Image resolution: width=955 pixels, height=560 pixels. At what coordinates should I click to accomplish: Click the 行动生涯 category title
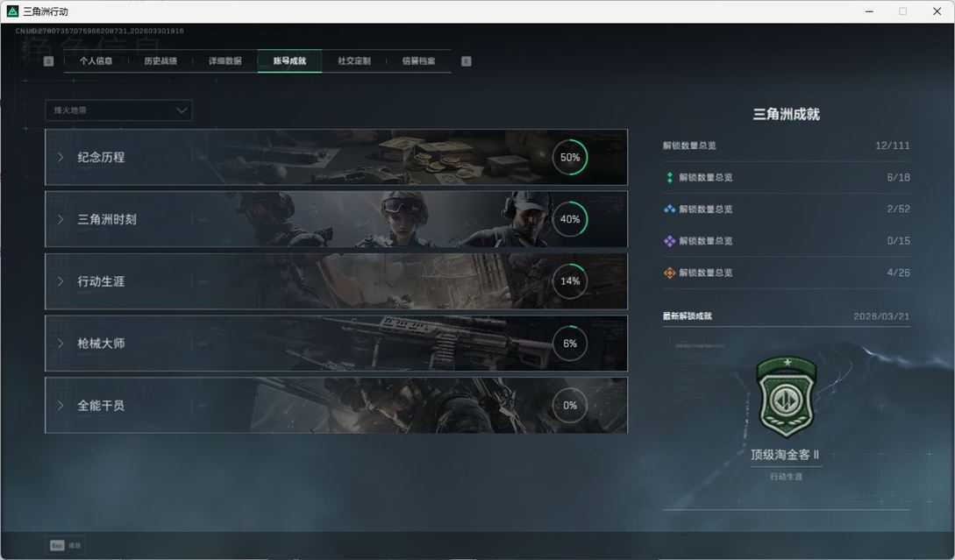(101, 281)
